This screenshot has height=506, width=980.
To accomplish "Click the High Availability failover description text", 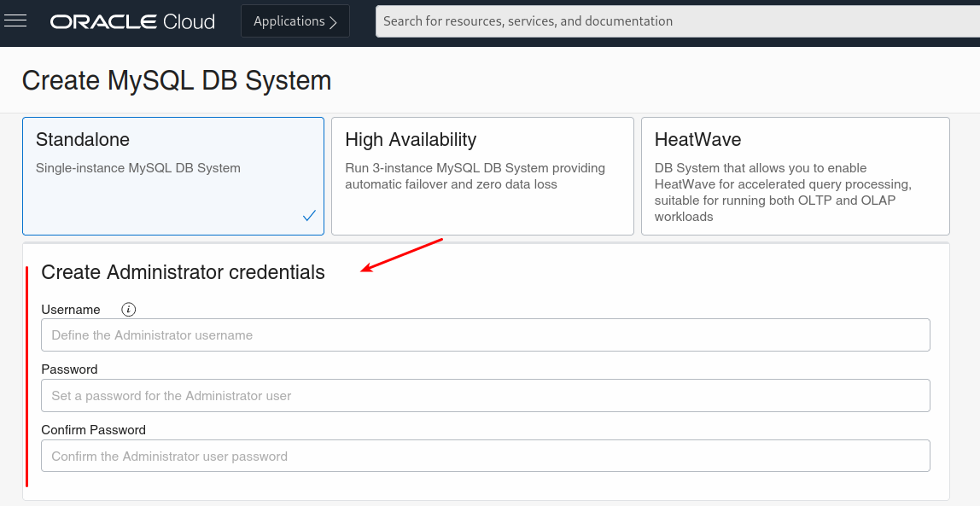I will (x=475, y=176).
